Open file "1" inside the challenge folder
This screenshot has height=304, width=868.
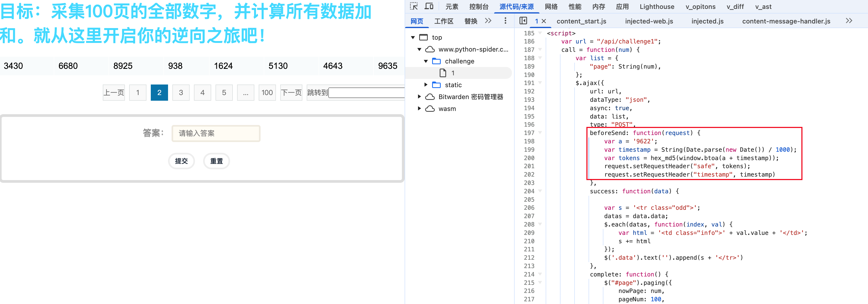pos(453,73)
